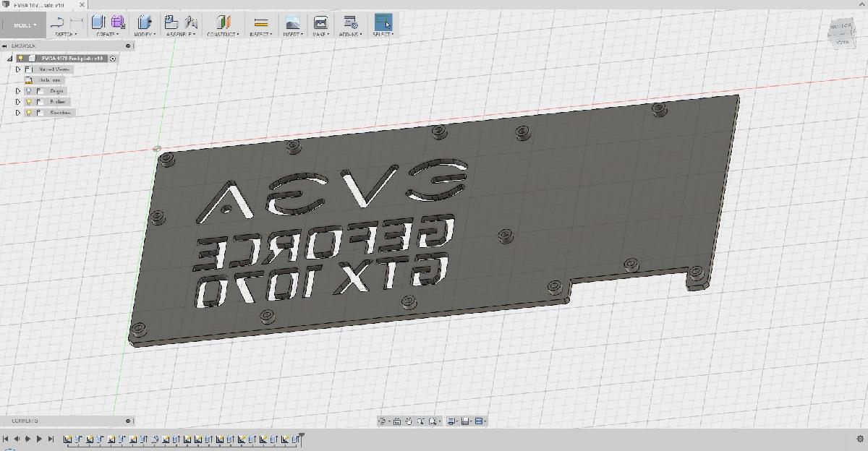Image resolution: width=868 pixels, height=451 pixels.
Task: Expand the Named Views tree item
Action: [x=18, y=69]
